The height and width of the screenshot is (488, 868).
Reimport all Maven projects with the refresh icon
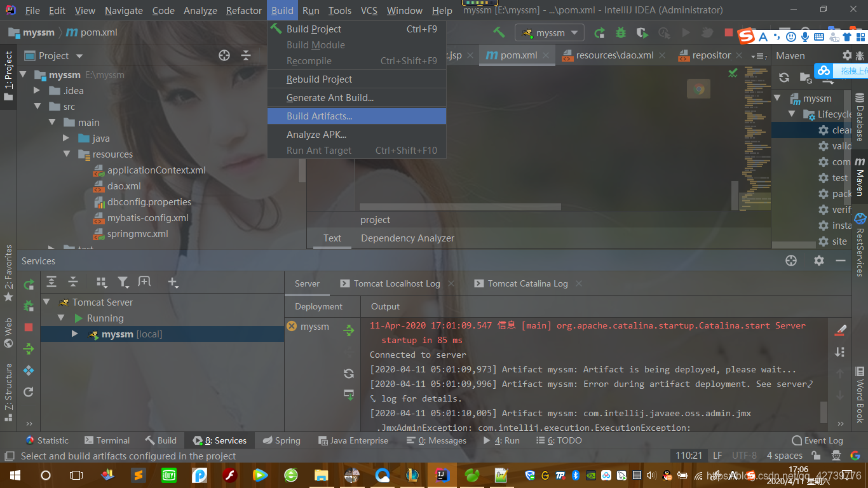(x=784, y=77)
